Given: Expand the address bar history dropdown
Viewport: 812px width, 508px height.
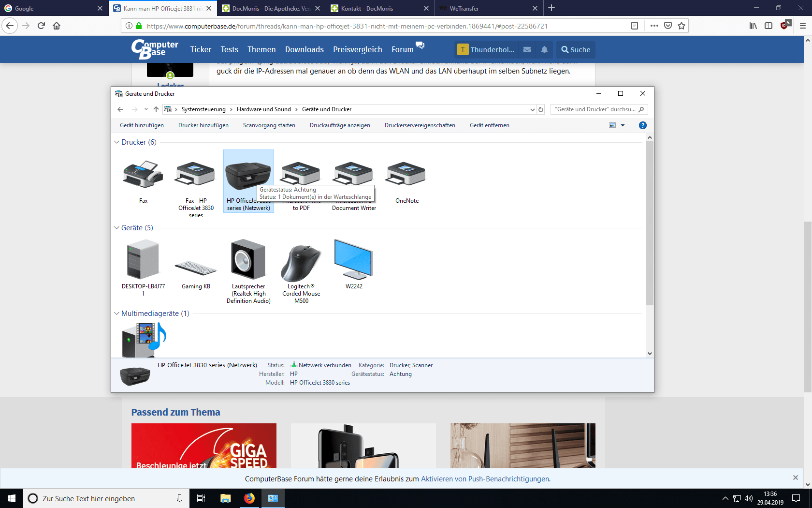Looking at the screenshot, I should (532, 109).
